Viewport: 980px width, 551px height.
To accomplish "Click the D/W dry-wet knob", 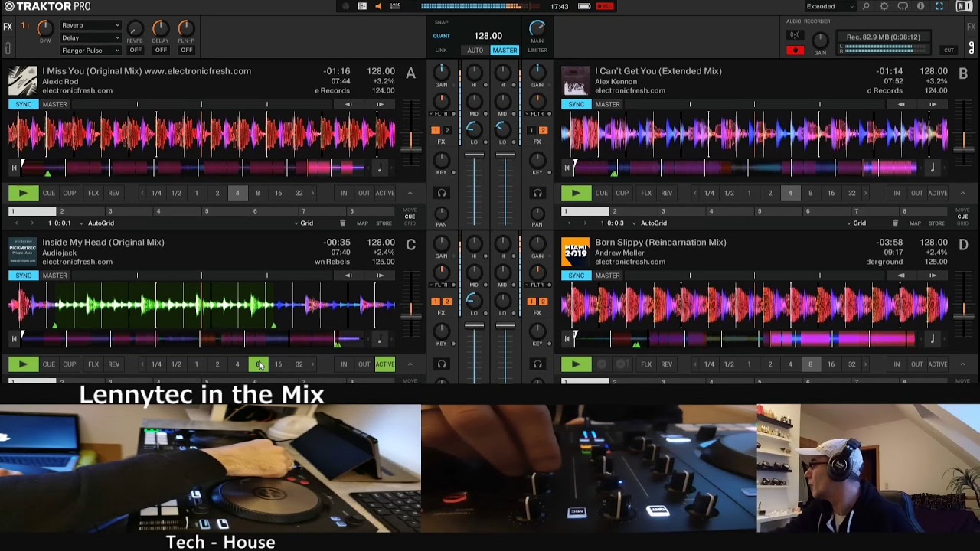I will tap(45, 28).
